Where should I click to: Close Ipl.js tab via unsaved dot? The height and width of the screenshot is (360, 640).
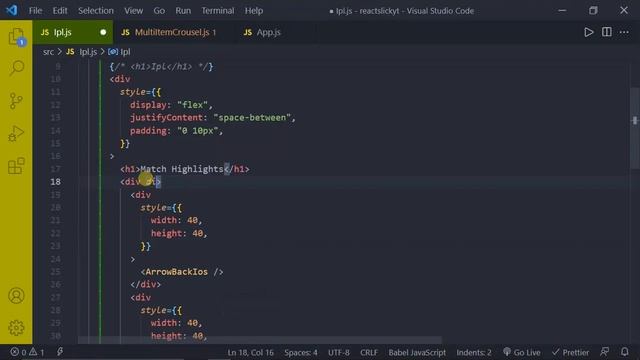pyautogui.click(x=103, y=32)
